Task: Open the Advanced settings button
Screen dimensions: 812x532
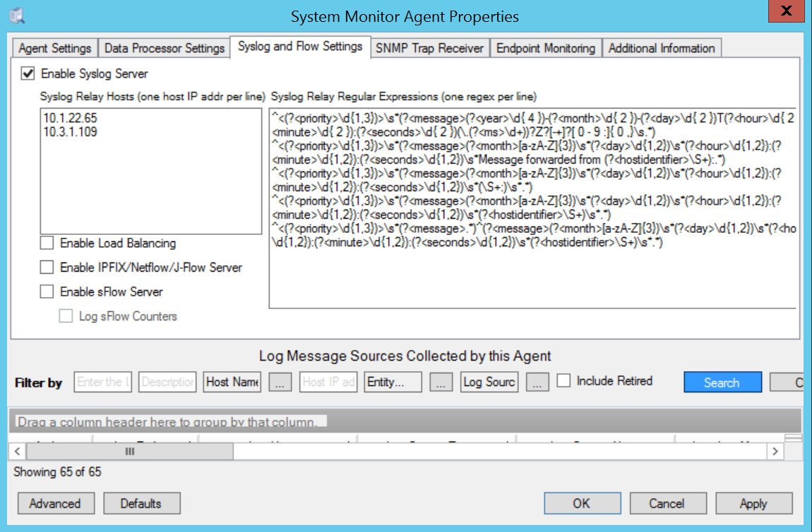Action: click(x=54, y=503)
